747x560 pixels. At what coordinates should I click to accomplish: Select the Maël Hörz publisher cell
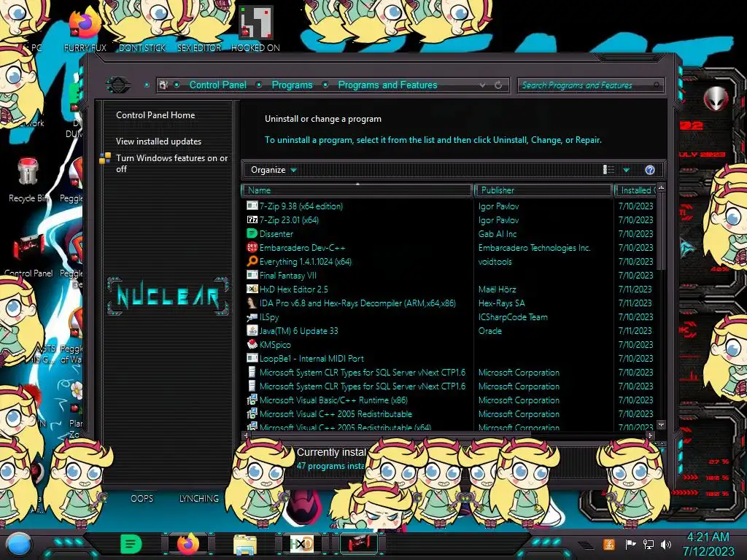[497, 289]
